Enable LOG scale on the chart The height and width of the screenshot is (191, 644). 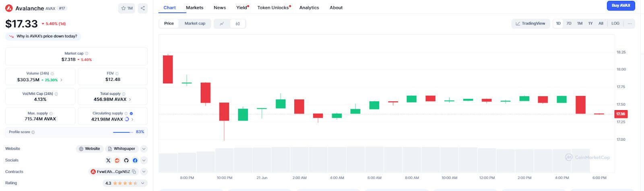pyautogui.click(x=615, y=24)
